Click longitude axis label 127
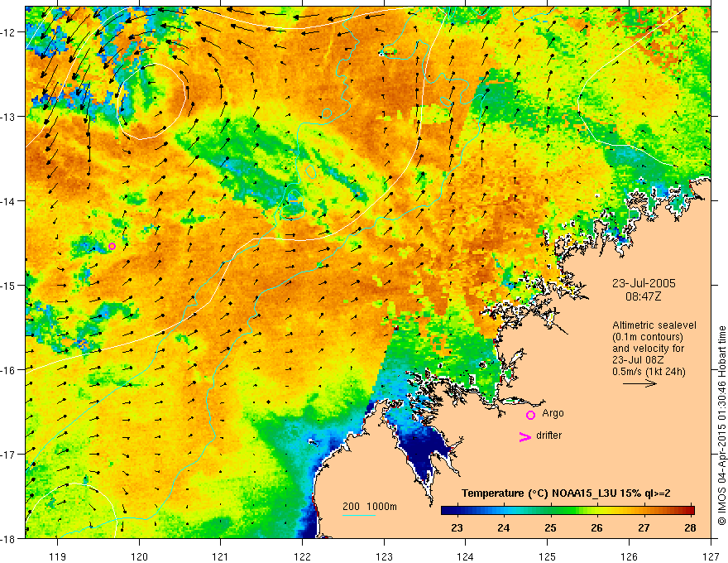The height and width of the screenshot is (563, 728). click(711, 556)
